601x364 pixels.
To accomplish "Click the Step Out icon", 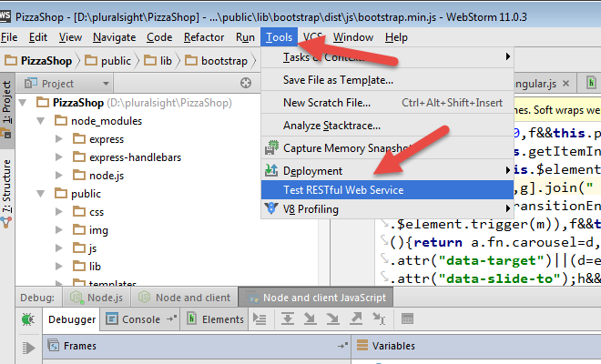I will tap(356, 318).
